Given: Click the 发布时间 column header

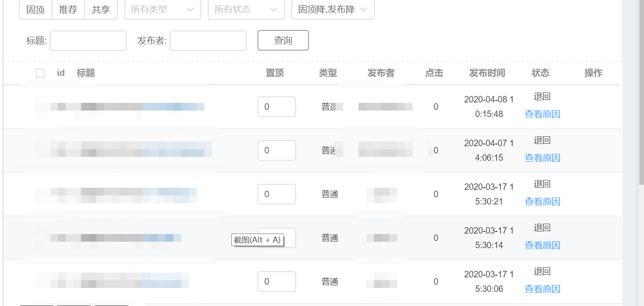Looking at the screenshot, I should coord(487,73).
